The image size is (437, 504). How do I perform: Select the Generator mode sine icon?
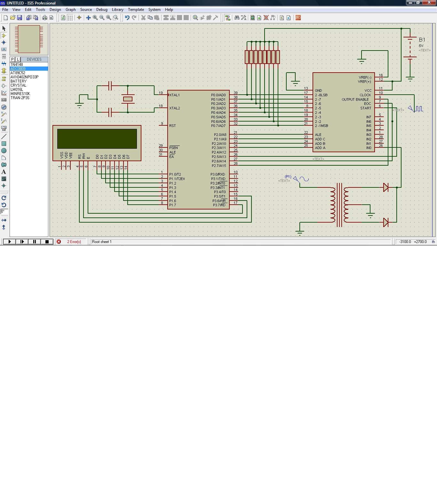(x=4, y=107)
